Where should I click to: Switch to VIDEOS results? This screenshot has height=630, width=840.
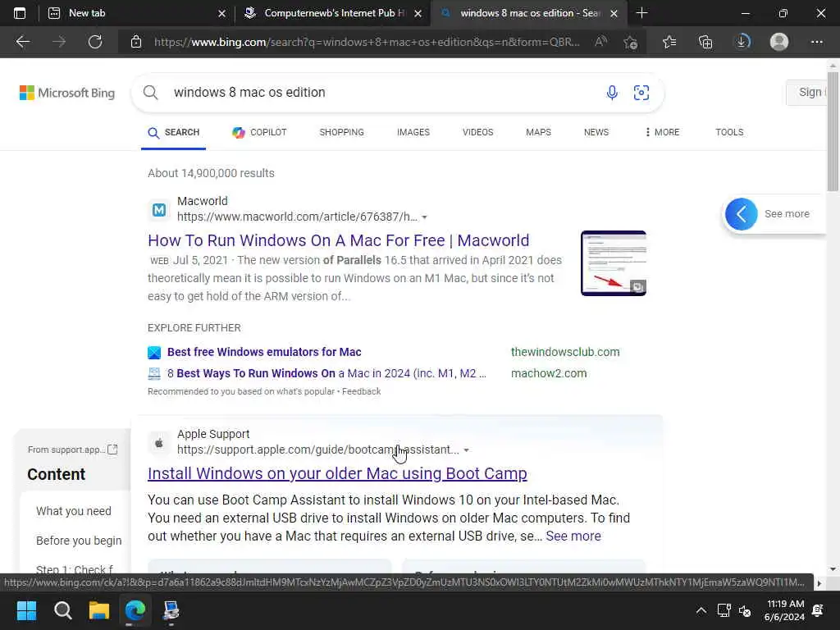pos(478,132)
